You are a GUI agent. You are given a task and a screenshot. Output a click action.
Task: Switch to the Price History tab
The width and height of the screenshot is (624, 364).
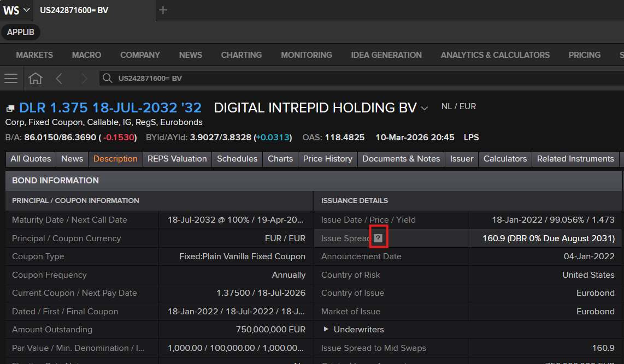point(327,159)
